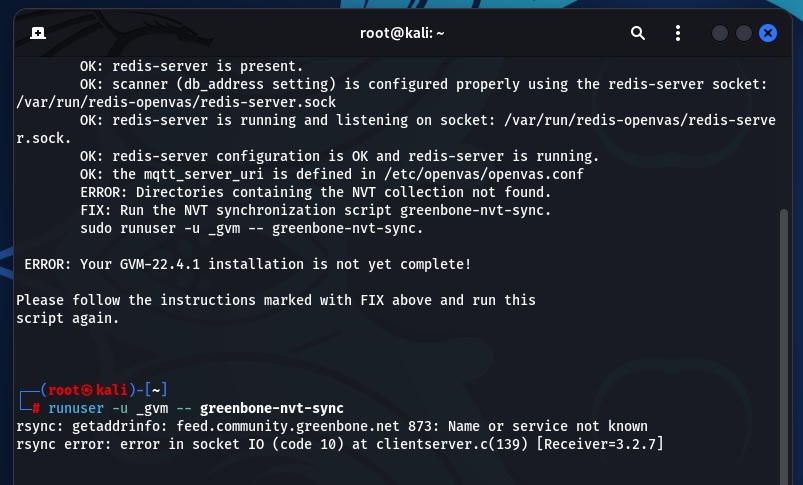
Task: Click the blue runuser command word
Action: pos(76,408)
